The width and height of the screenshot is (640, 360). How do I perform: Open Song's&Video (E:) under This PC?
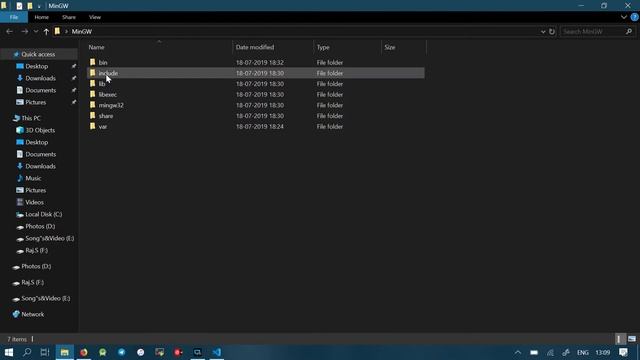pyautogui.click(x=49, y=238)
